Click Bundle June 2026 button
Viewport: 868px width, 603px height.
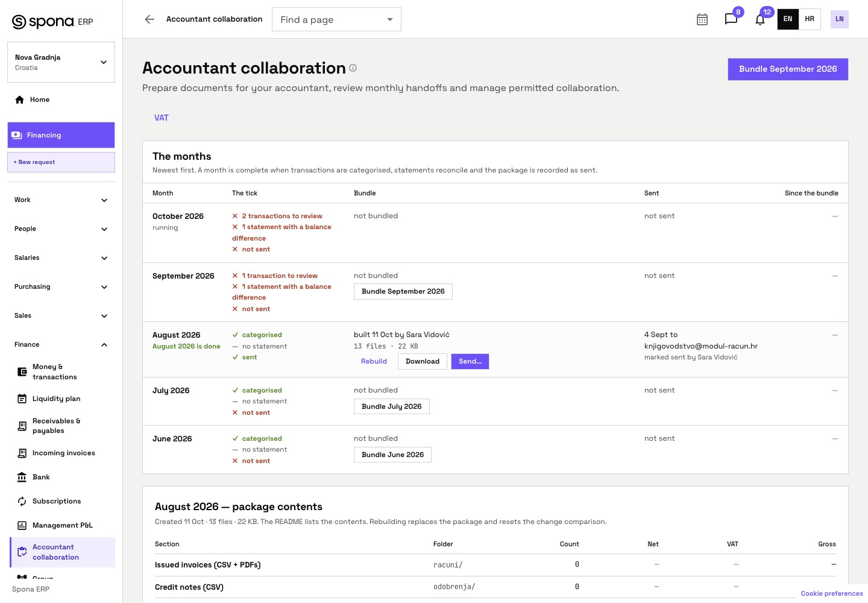click(x=392, y=455)
